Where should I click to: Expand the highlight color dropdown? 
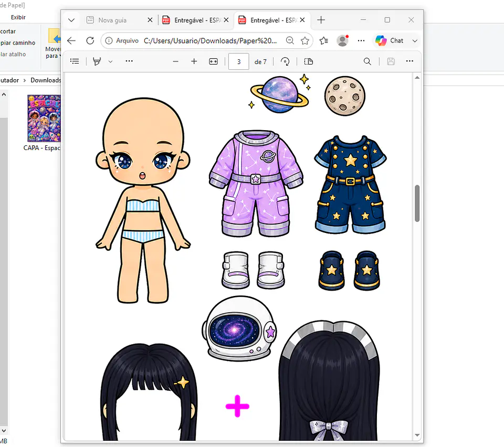(x=110, y=61)
